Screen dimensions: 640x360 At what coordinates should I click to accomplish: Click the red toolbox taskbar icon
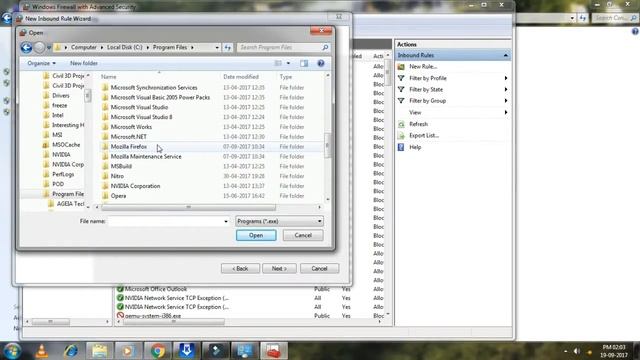tap(273, 351)
